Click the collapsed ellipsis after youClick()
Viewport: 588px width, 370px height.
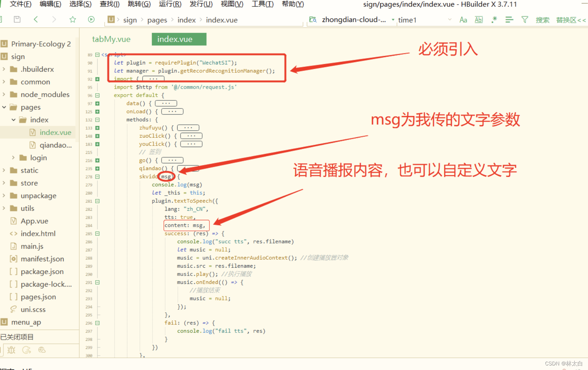[191, 144]
